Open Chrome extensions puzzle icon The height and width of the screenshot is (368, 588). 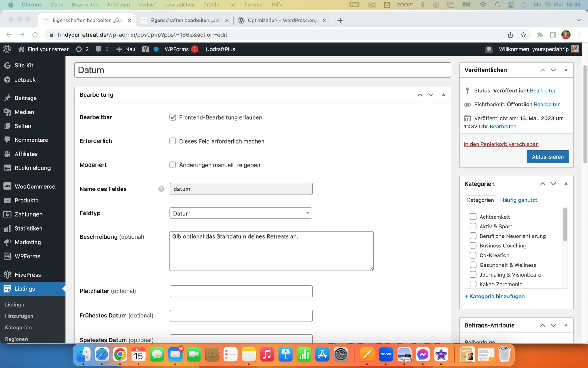pyautogui.click(x=540, y=35)
